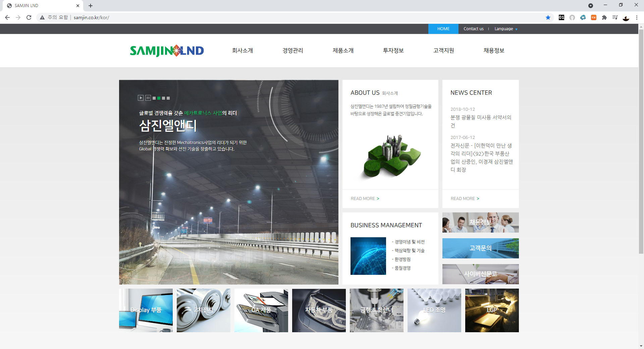Click the site security warning icon
Image resolution: width=644 pixels, height=349 pixels.
42,17
